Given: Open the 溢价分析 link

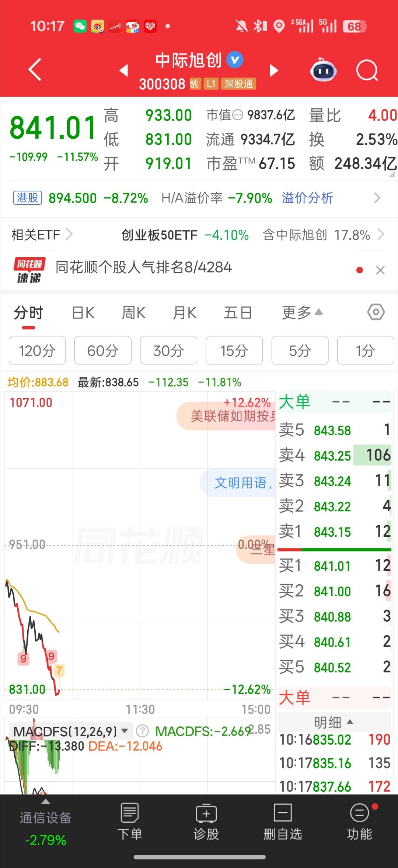Looking at the screenshot, I should [x=307, y=198].
